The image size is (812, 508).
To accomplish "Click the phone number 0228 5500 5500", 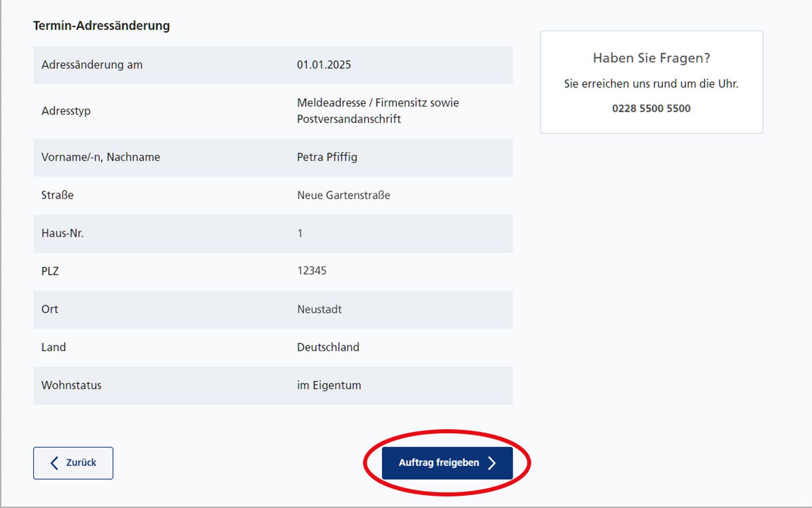I will (651, 108).
